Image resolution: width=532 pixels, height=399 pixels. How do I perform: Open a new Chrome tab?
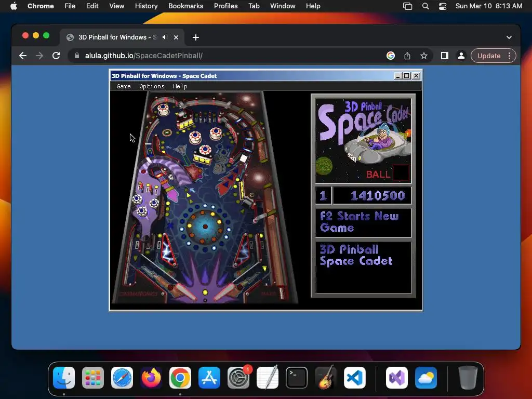click(196, 37)
